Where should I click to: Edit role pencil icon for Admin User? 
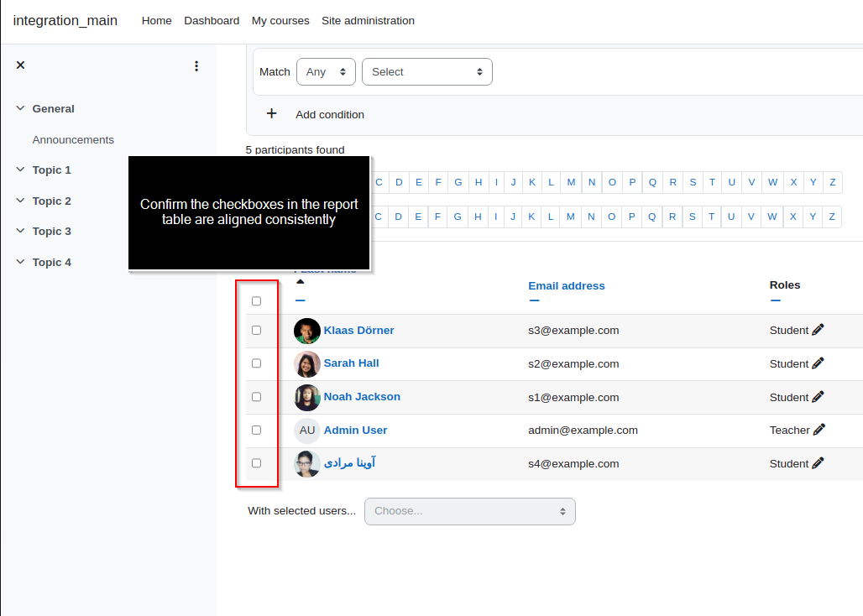click(819, 430)
